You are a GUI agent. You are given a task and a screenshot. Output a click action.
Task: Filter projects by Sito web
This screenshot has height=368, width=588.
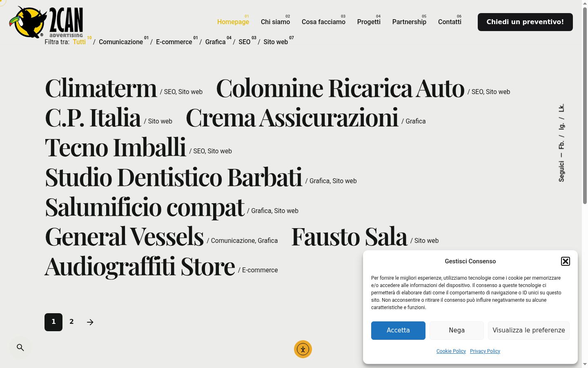coord(276,42)
